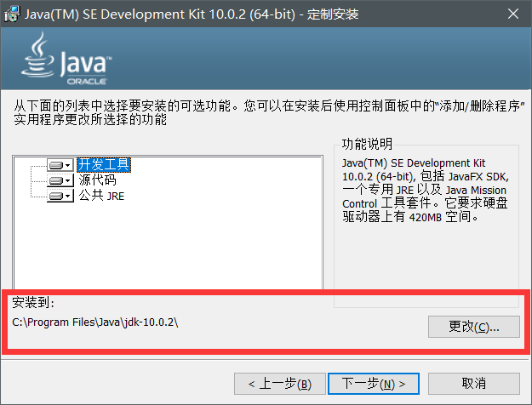Proceed with 下一步(N) button

coord(374,384)
